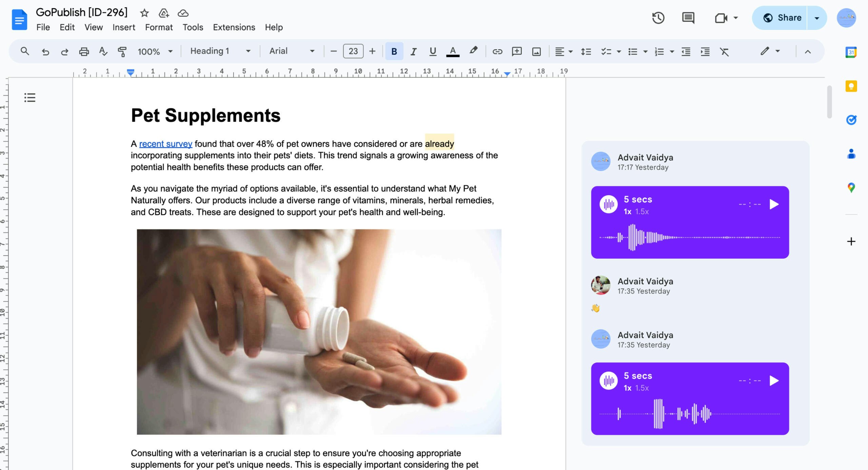
Task: Show the document outline icon
Action: pos(30,98)
